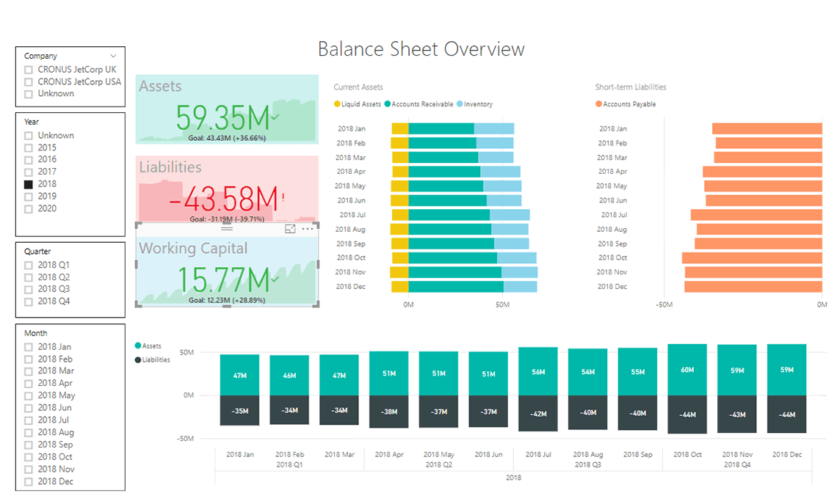Screen dimensions: 837x504
Task: Click the Assets legend marker in column chart
Action: pos(138,346)
